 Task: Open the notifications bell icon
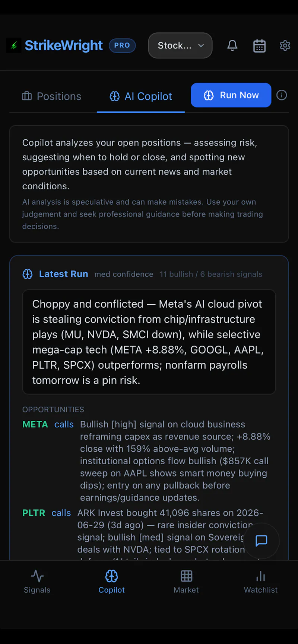[x=232, y=45]
